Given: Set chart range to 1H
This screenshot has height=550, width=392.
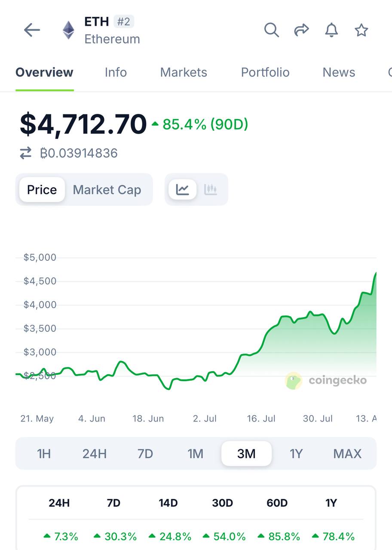Looking at the screenshot, I should pos(44,454).
